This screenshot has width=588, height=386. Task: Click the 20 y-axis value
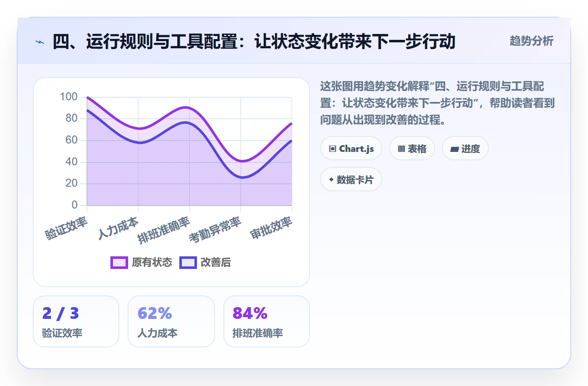click(71, 183)
